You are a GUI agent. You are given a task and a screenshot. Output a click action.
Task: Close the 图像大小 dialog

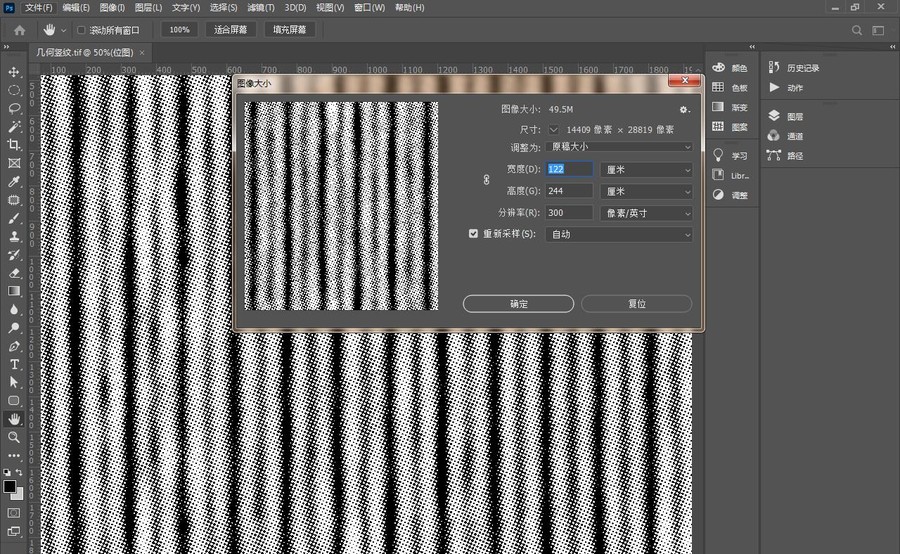(684, 81)
